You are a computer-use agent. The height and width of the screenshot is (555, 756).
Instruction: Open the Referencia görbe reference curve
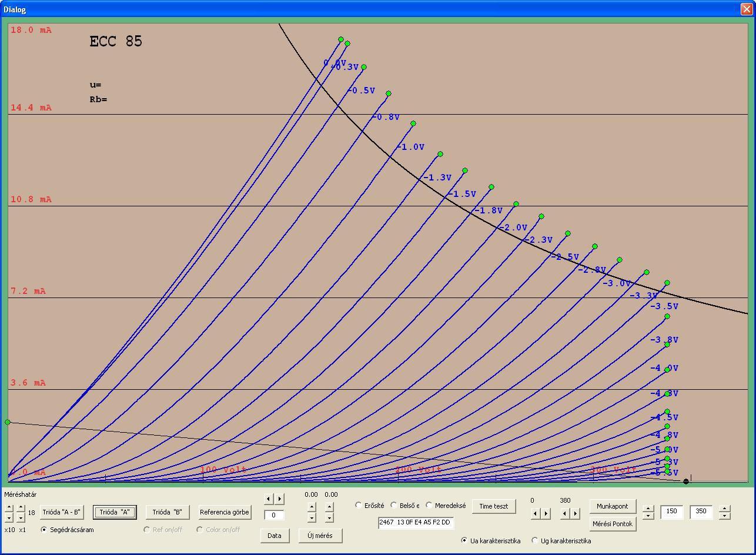point(225,512)
